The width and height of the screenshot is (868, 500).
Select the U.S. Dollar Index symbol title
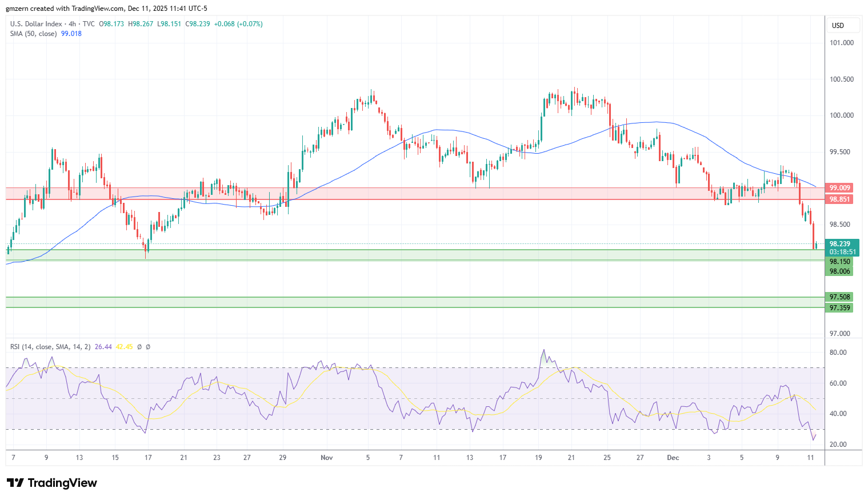pos(36,24)
